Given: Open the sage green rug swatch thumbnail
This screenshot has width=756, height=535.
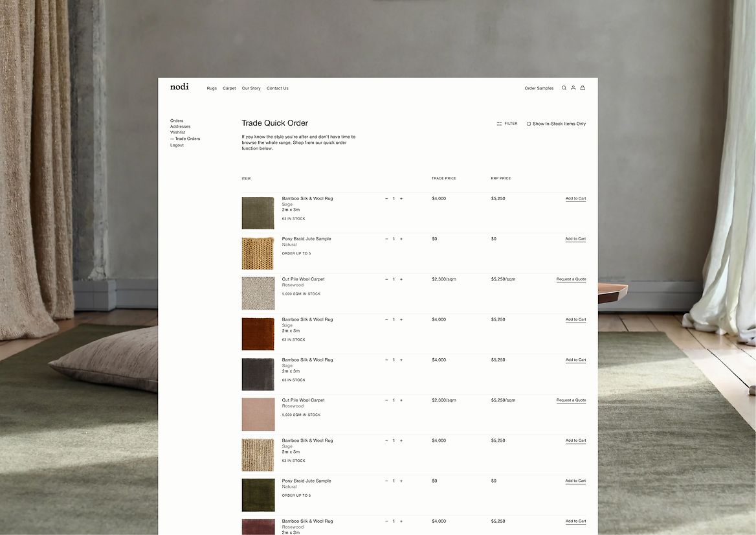Looking at the screenshot, I should [x=258, y=213].
